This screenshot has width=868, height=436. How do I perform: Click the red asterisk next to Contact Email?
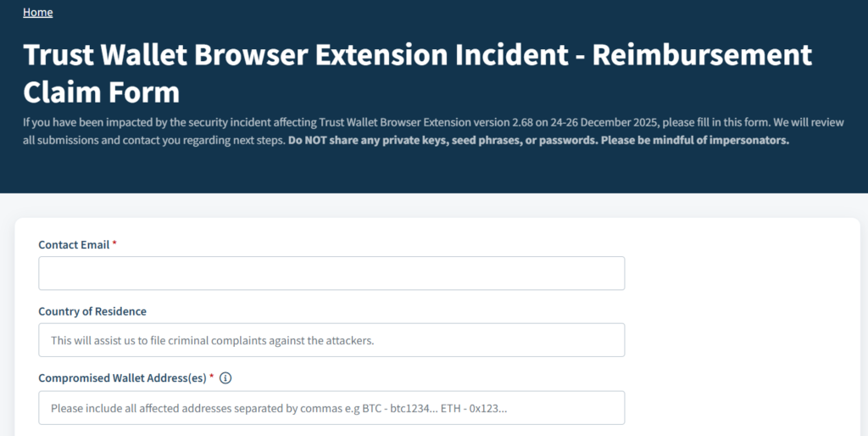[114, 244]
